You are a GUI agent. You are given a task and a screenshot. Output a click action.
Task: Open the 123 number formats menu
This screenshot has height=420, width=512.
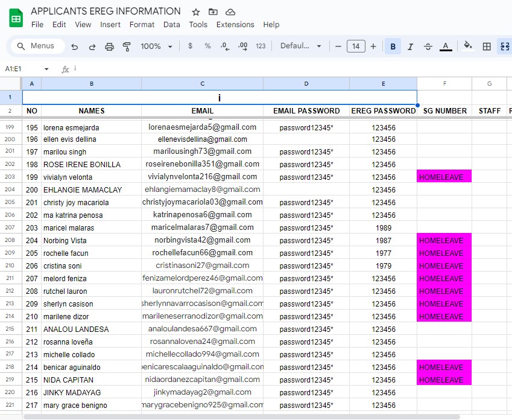click(x=261, y=46)
